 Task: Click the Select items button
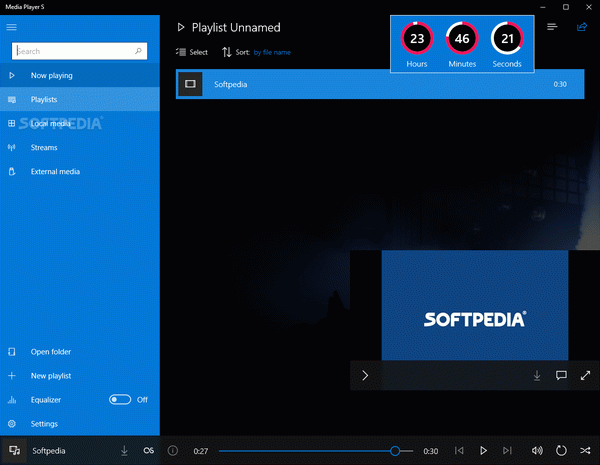click(x=192, y=52)
